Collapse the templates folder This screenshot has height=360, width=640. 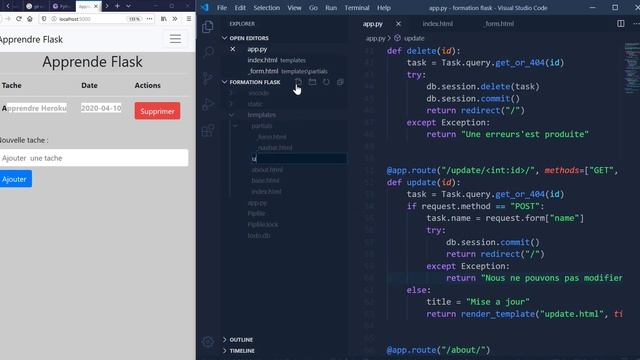click(231, 115)
